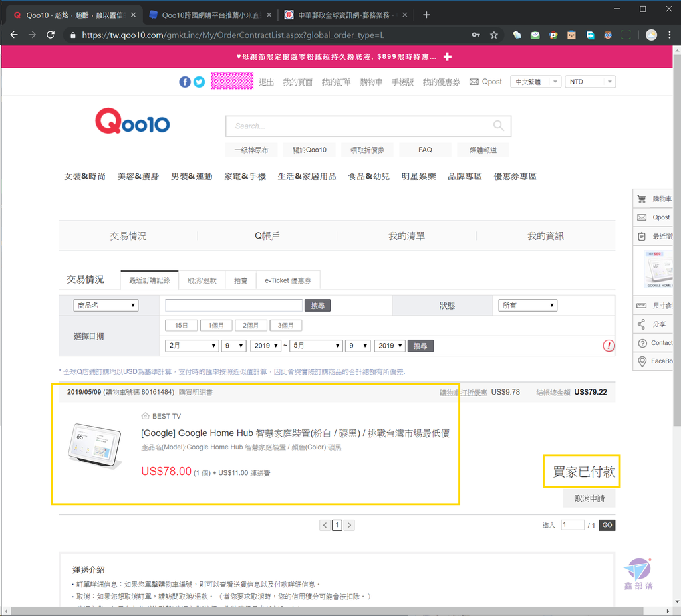Open Twitter icon in top bar
The height and width of the screenshot is (616, 681).
tap(199, 82)
